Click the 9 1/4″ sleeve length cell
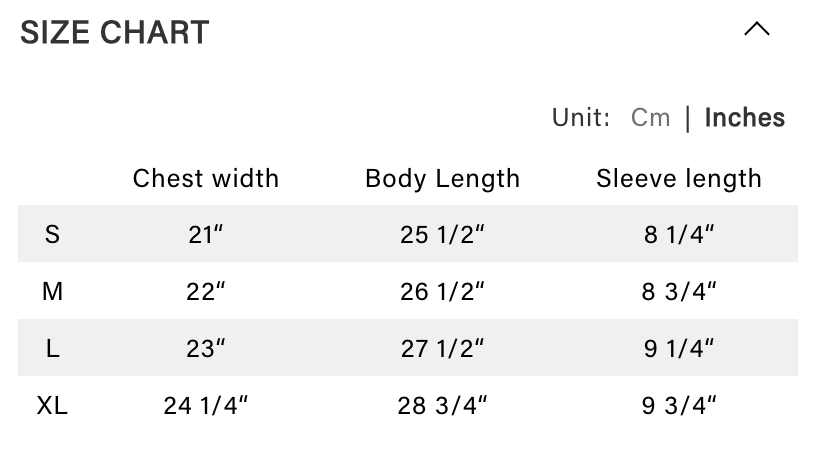The image size is (824, 458). (x=679, y=349)
